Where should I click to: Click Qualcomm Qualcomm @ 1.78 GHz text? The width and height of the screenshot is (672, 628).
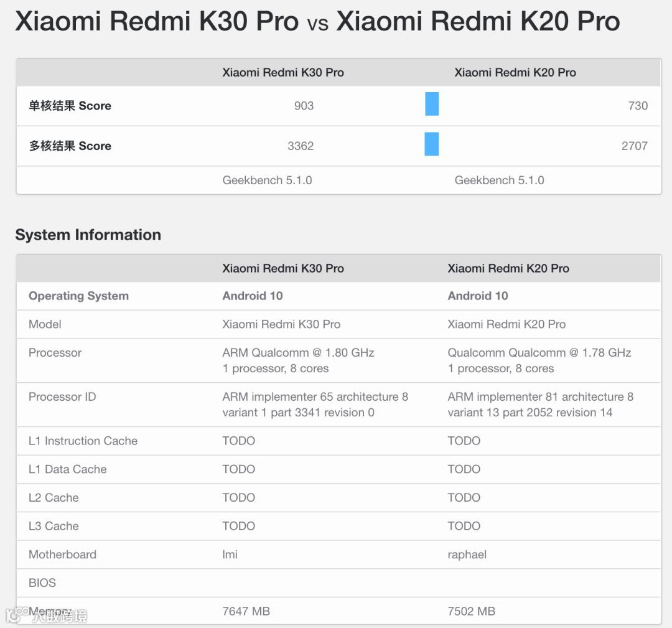click(539, 353)
